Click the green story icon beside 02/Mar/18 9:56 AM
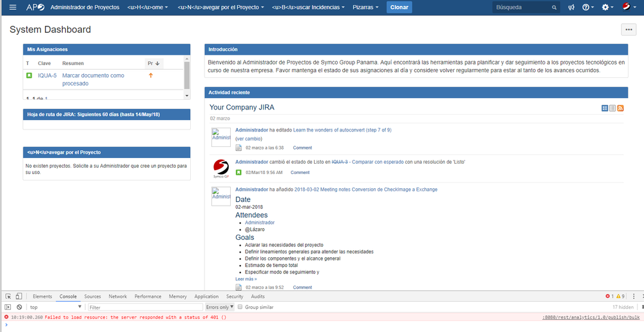 (x=239, y=173)
